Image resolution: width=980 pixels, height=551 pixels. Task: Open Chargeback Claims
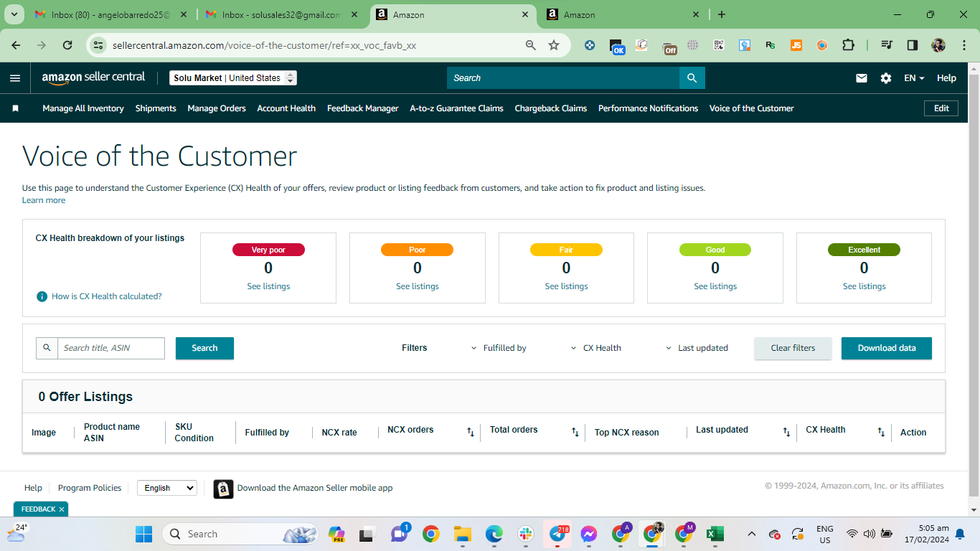(x=551, y=108)
